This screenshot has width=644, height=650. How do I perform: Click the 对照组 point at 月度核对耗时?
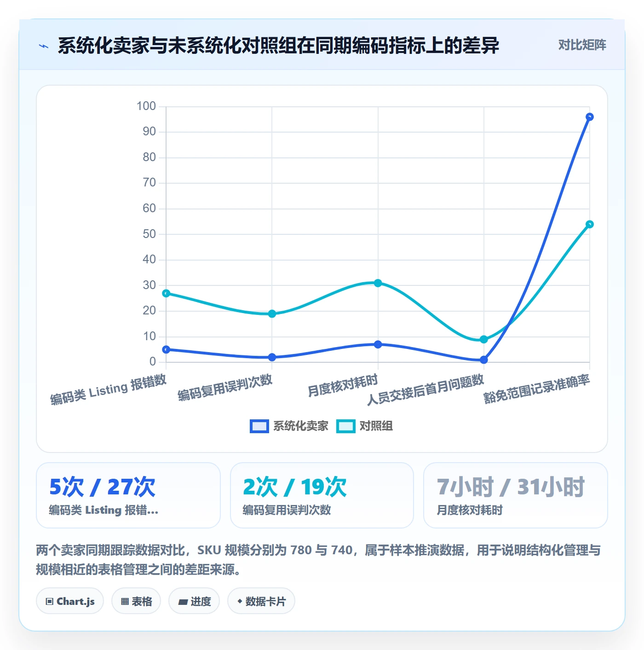[x=378, y=283]
